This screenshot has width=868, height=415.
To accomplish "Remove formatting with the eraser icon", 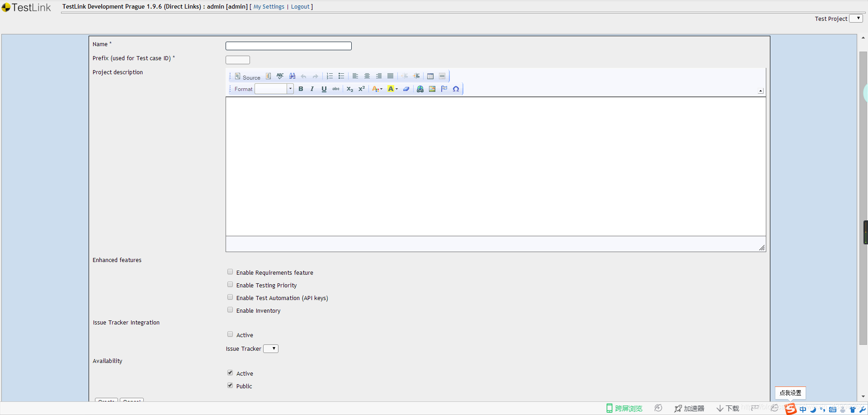I will (406, 89).
